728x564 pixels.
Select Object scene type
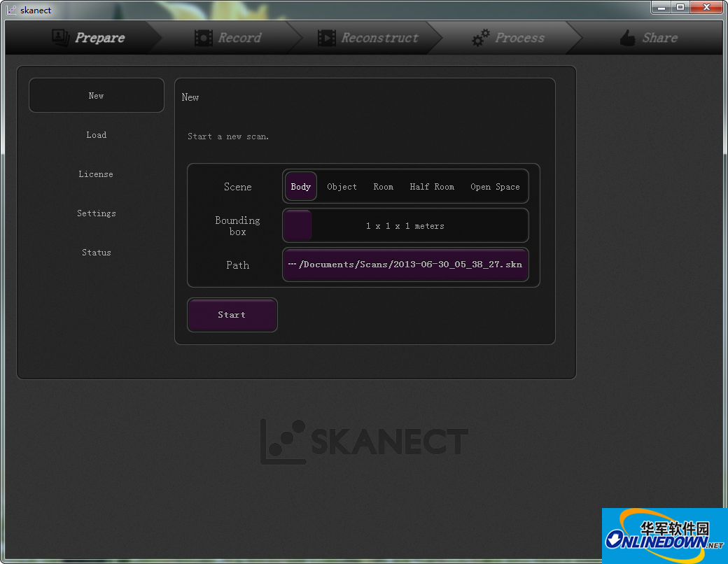tap(342, 187)
